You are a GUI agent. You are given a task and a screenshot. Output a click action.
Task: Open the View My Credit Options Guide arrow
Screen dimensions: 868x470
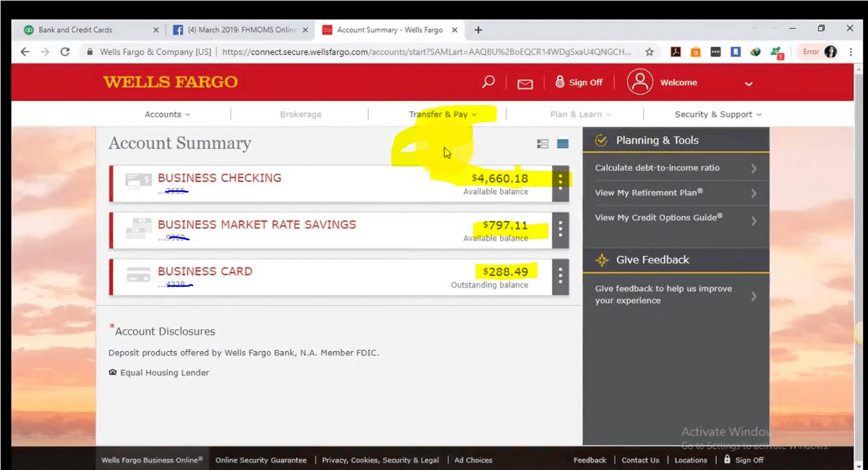pos(753,220)
